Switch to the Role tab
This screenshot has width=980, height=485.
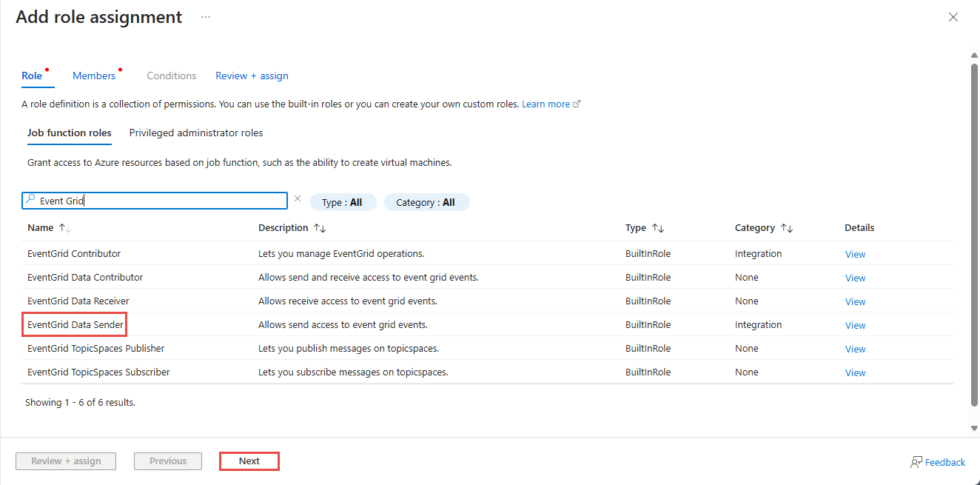point(32,76)
